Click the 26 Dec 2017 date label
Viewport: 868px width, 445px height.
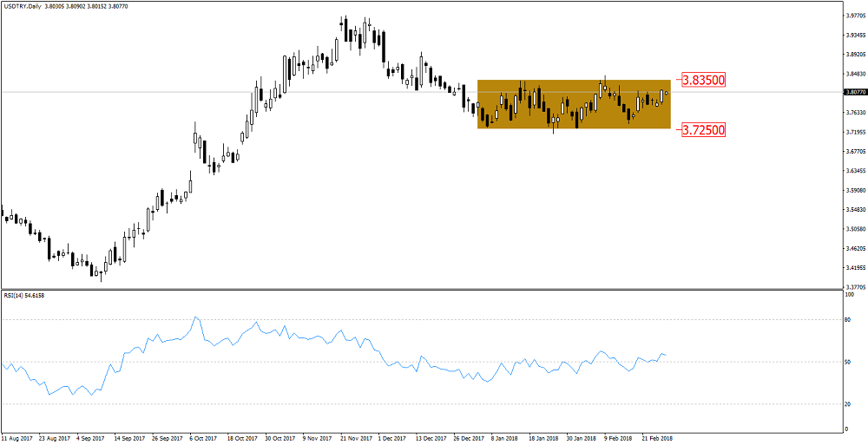coord(470,438)
